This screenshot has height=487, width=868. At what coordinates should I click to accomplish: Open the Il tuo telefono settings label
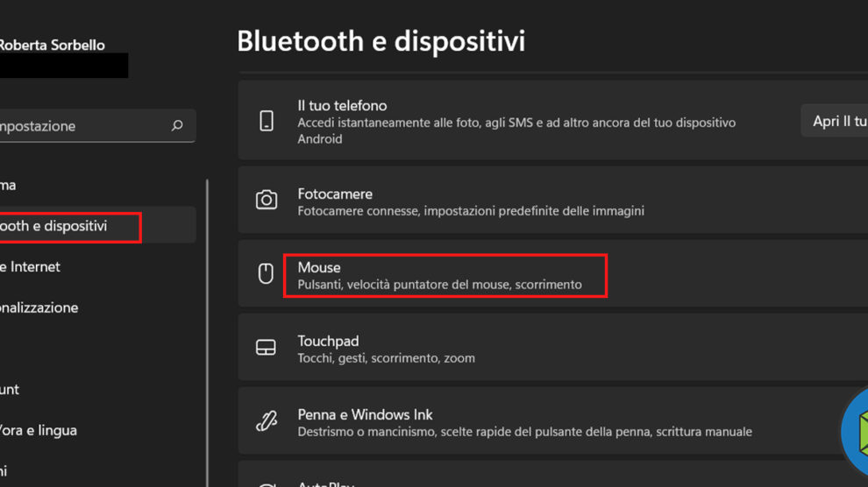(x=342, y=106)
